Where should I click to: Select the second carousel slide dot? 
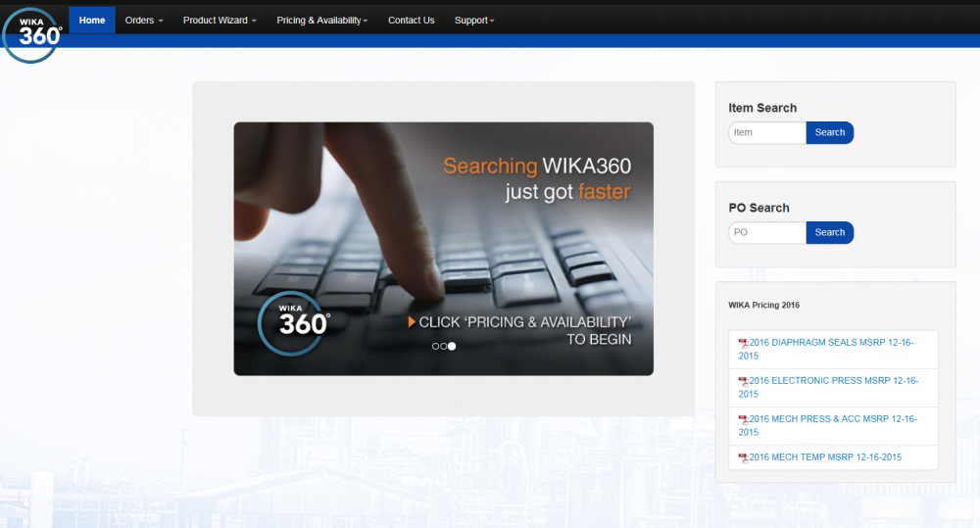(x=443, y=346)
